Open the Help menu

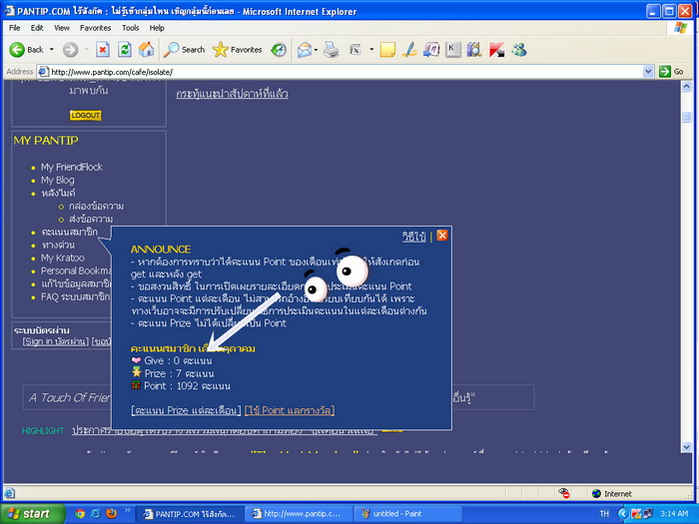coord(156,28)
